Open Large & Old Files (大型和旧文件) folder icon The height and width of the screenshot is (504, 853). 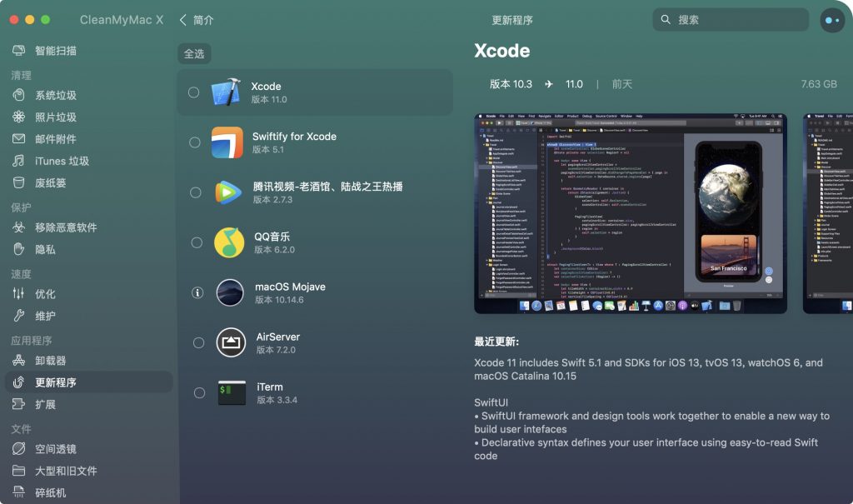18,471
